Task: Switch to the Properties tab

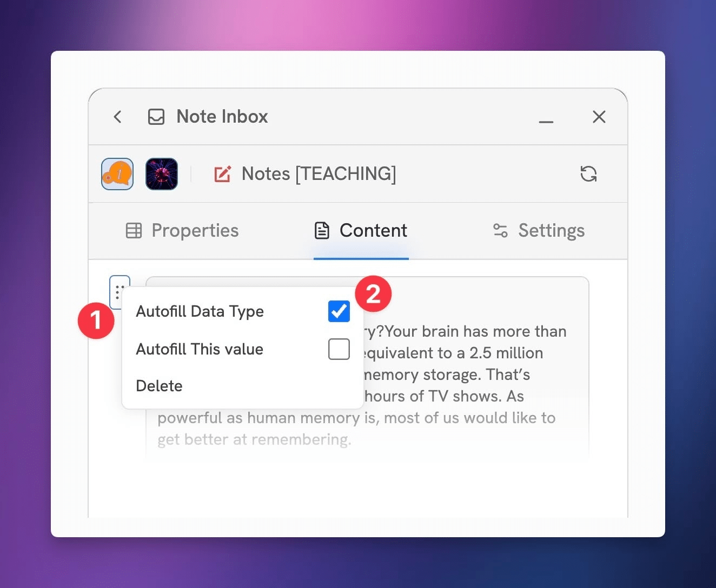Action: point(182,231)
